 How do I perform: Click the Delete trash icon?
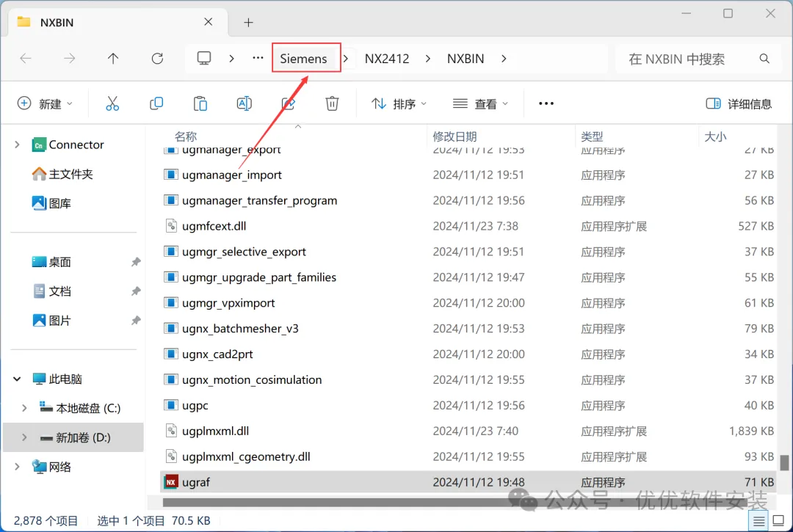pos(332,103)
